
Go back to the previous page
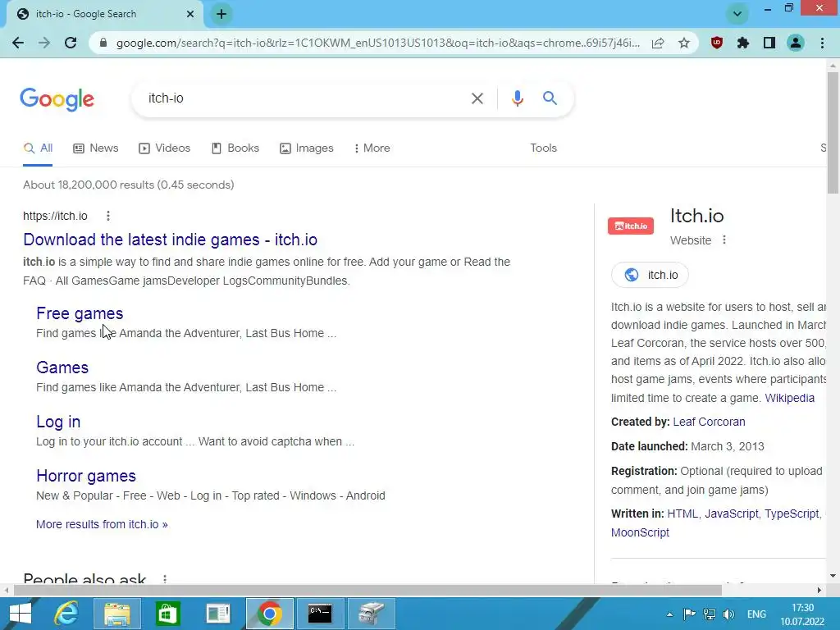point(18,43)
